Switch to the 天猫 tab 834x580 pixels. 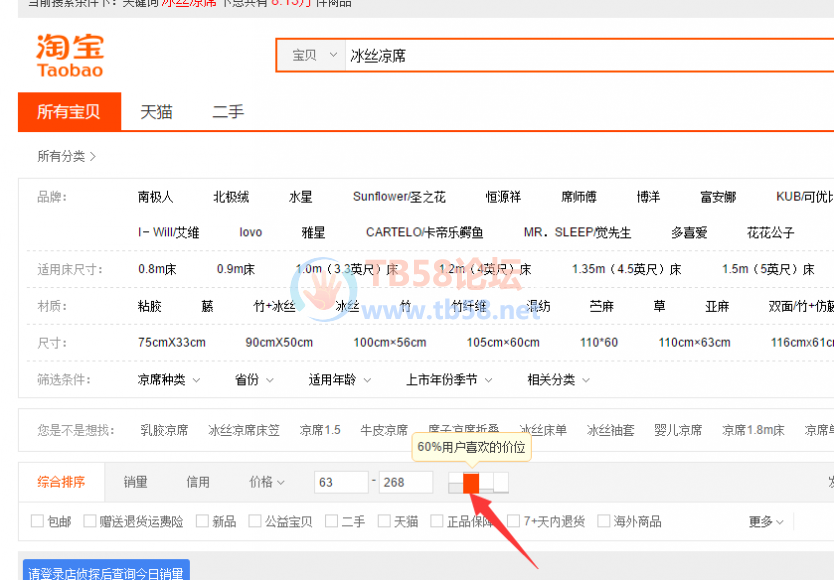click(x=156, y=112)
